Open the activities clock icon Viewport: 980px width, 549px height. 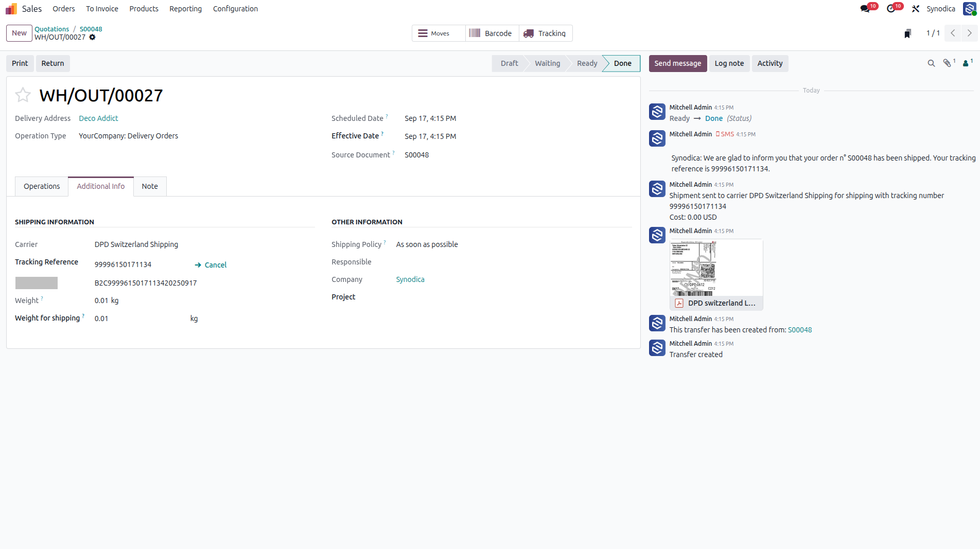(x=891, y=9)
